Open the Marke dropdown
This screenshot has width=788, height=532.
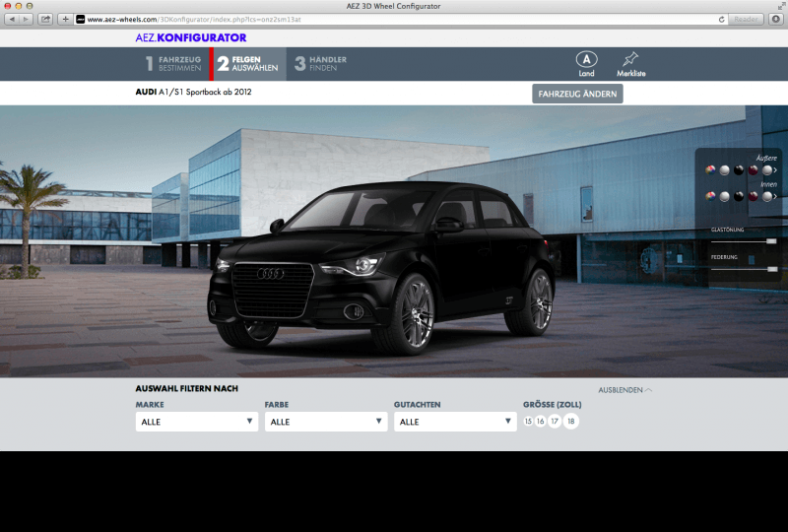[196, 422]
